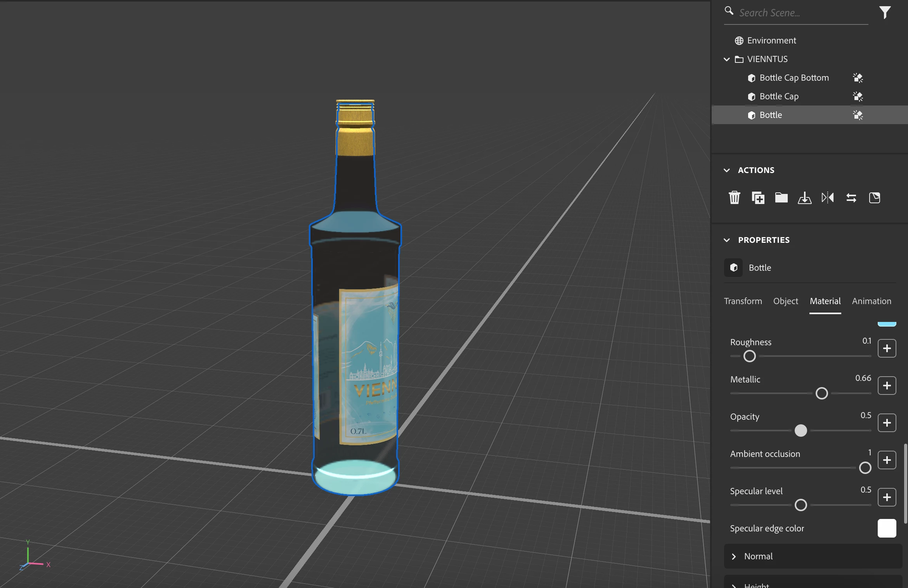Toggle interaction icon for Bottle Cap
908x588 pixels.
[858, 97]
